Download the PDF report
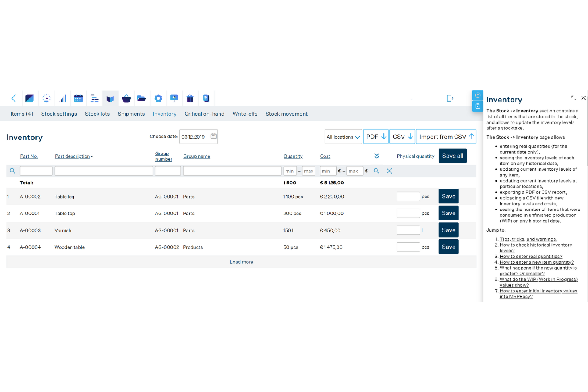588x392 pixels. pos(376,137)
